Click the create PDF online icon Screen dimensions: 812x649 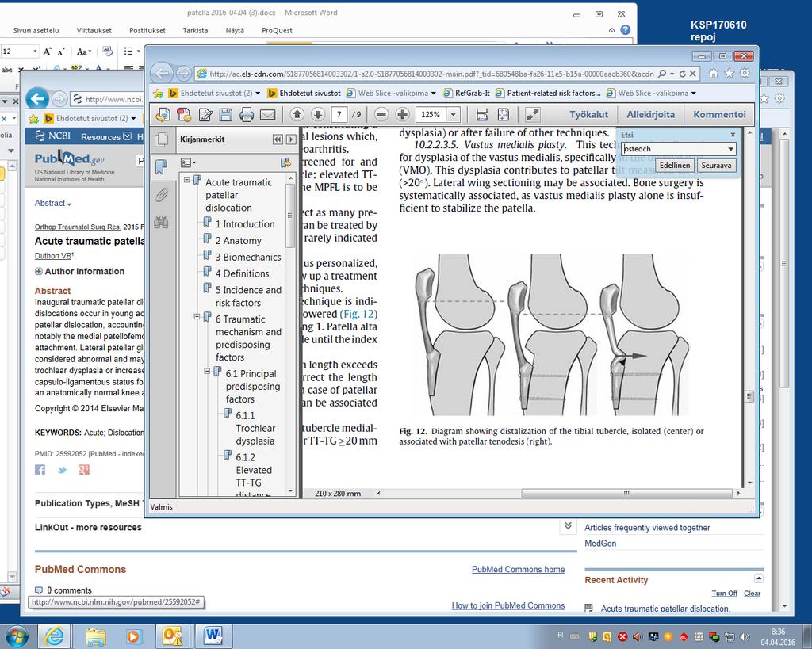[x=184, y=114]
